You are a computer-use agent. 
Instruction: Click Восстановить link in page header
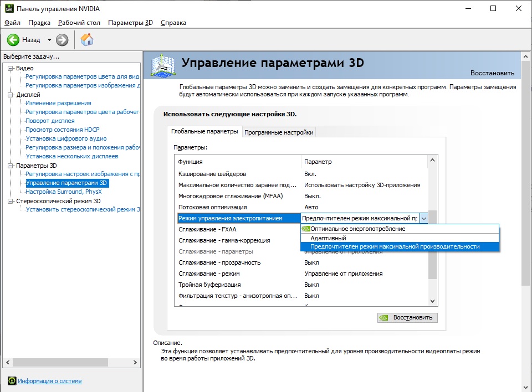(x=492, y=73)
